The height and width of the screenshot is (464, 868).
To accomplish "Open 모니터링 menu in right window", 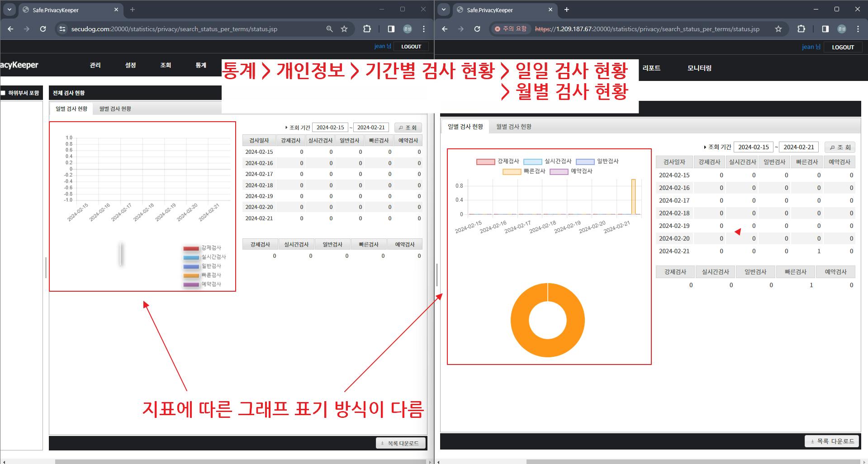I will (x=699, y=68).
